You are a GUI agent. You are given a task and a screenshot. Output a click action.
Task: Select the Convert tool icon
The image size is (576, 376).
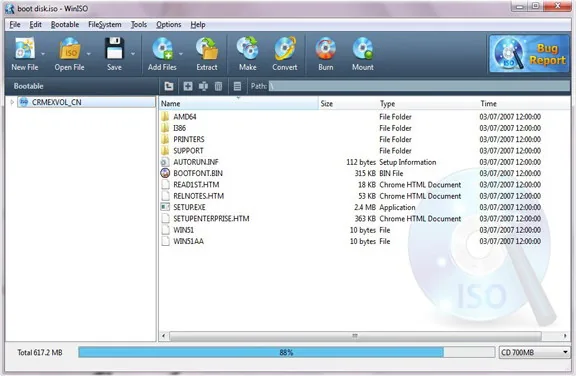285,48
